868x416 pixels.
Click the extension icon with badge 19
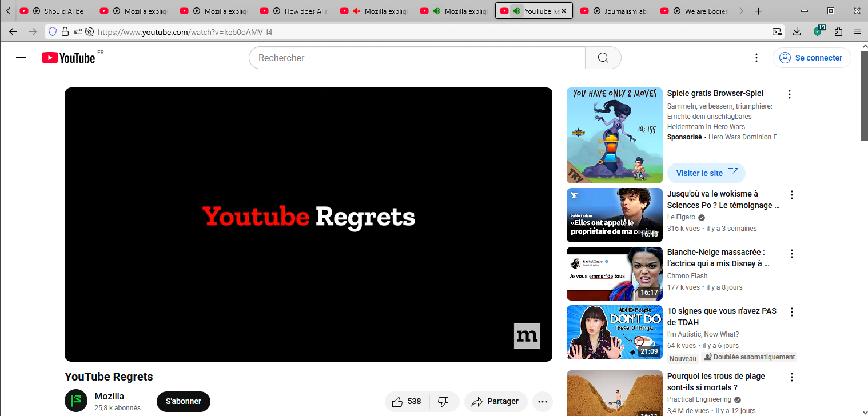pos(818,31)
